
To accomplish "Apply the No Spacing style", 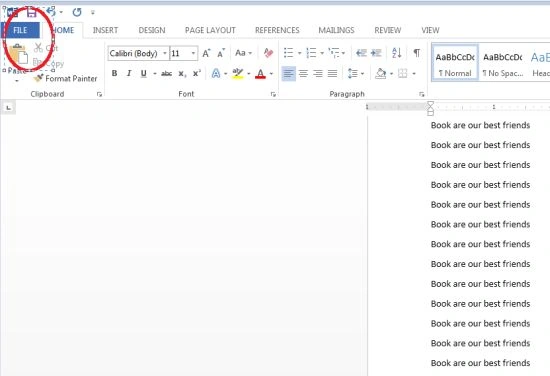I will pos(503,63).
